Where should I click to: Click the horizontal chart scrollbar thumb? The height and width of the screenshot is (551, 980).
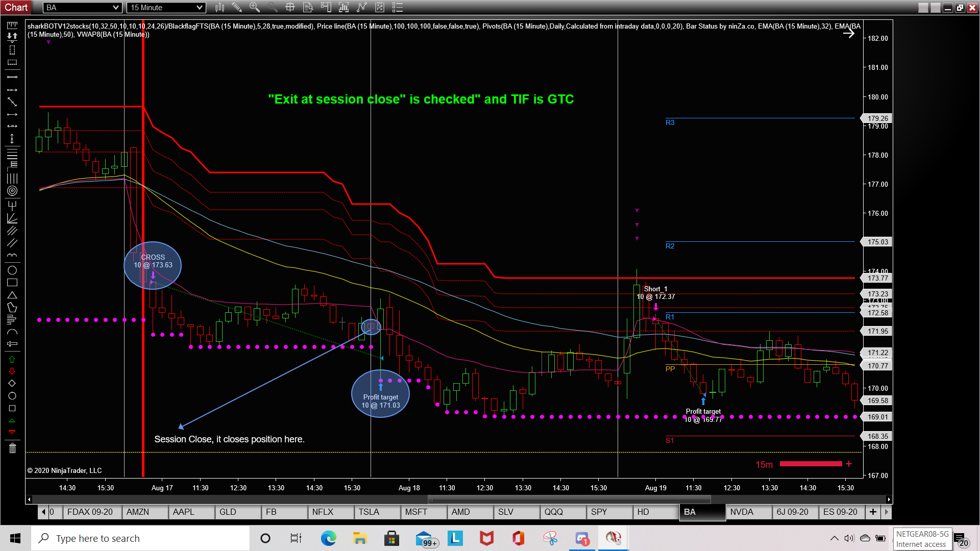point(569,499)
